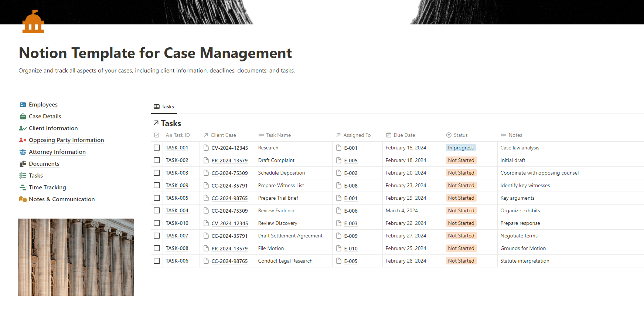Click the Notes & Communication chat icon
This screenshot has width=644, height=314.
point(23,199)
